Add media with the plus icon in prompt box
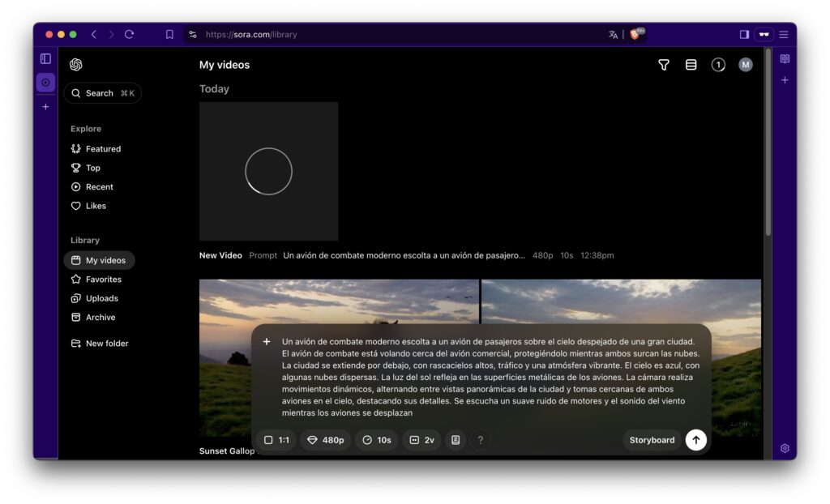The image size is (830, 504). (267, 342)
